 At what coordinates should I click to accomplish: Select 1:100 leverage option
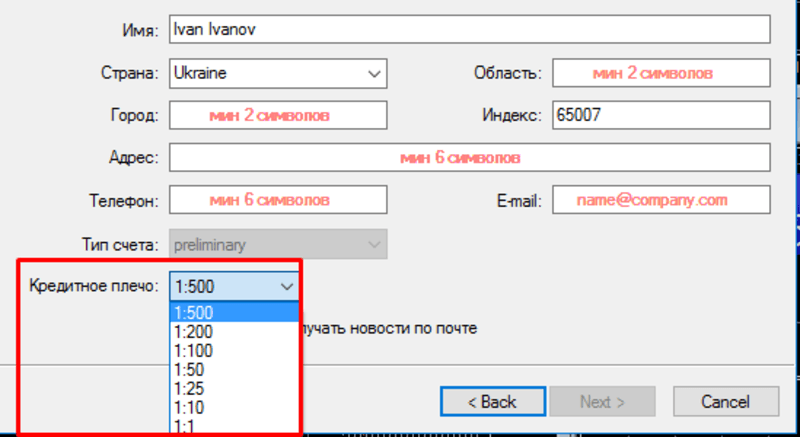tap(234, 351)
